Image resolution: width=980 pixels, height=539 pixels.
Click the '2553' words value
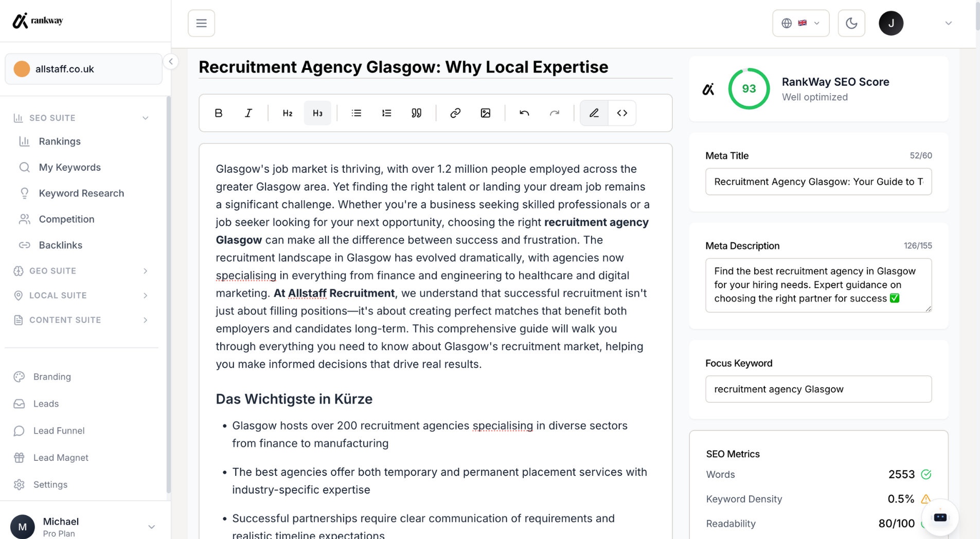901,475
